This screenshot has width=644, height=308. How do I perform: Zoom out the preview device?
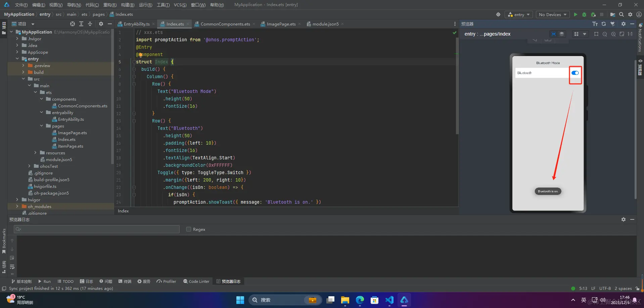605,34
